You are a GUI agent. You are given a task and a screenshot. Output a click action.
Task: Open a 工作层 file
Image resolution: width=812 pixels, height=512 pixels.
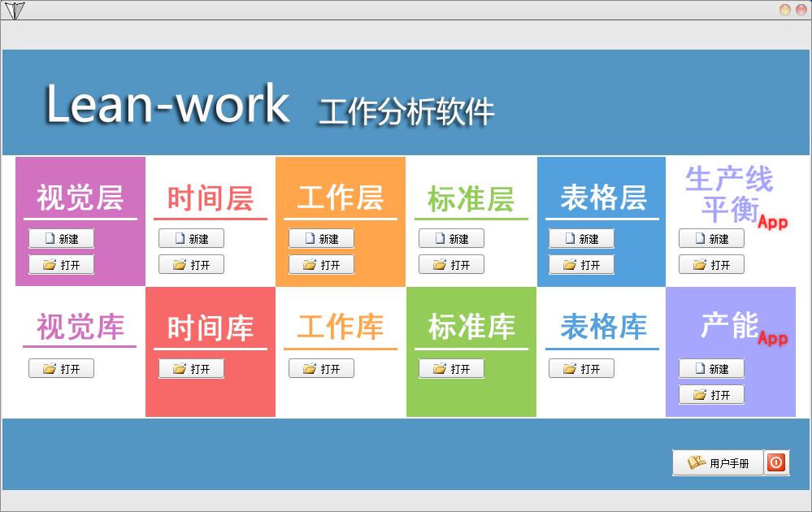click(321, 265)
